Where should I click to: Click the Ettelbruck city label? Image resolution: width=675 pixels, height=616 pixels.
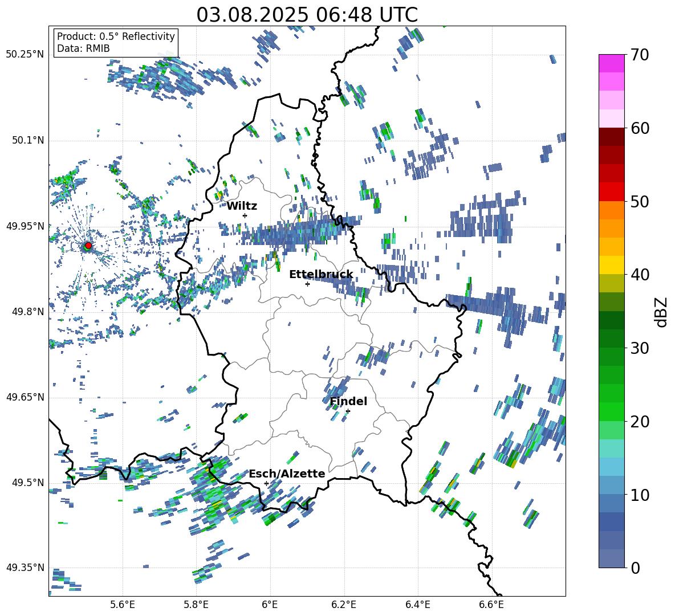pos(321,275)
